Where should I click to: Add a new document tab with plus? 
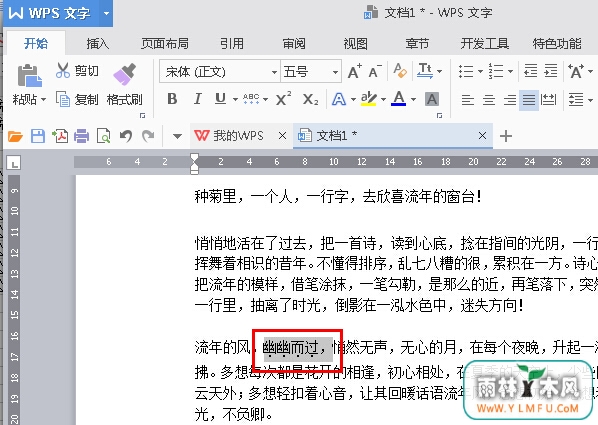(506, 136)
